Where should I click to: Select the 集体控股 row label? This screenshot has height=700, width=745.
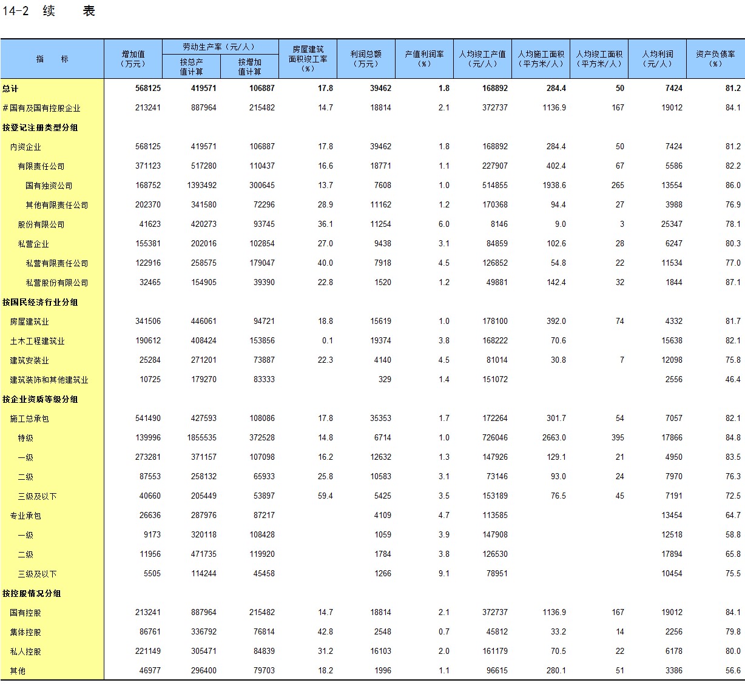(25, 632)
